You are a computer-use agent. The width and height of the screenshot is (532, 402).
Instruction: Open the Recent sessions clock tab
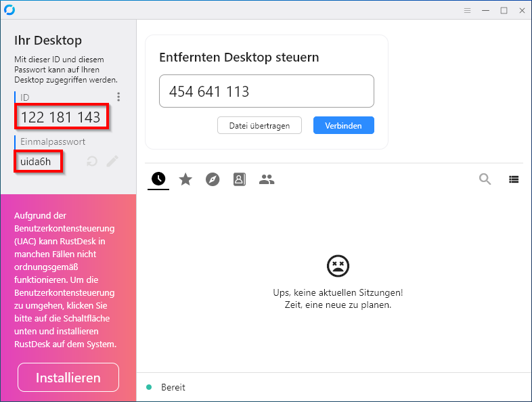click(x=158, y=179)
